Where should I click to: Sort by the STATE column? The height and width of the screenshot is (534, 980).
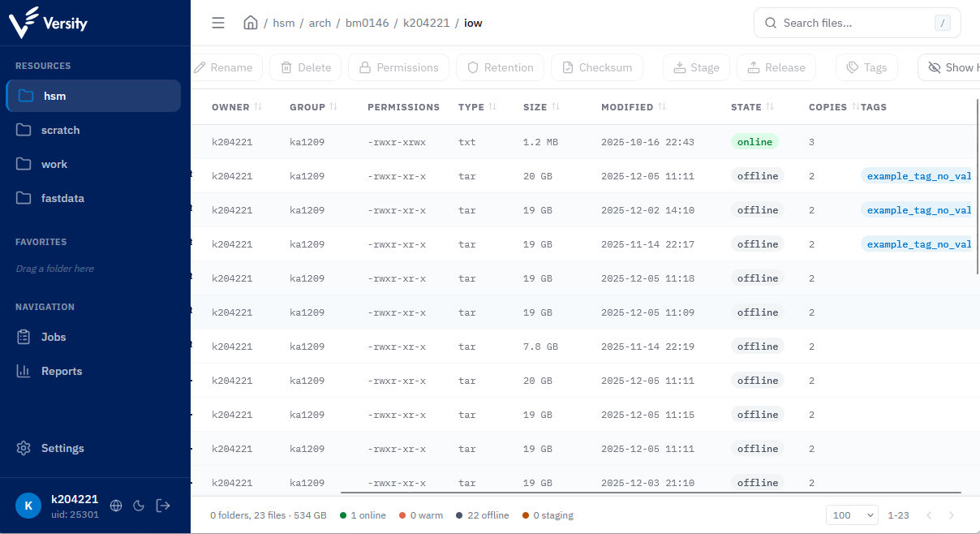coord(753,107)
